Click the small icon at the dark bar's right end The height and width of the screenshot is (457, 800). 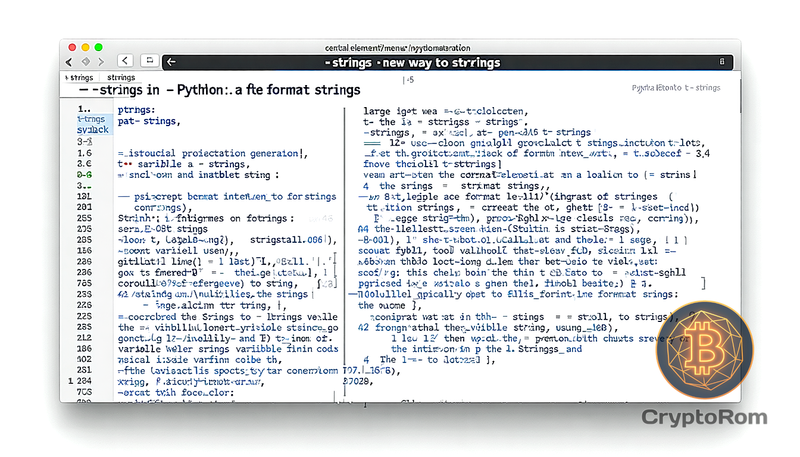point(722,61)
